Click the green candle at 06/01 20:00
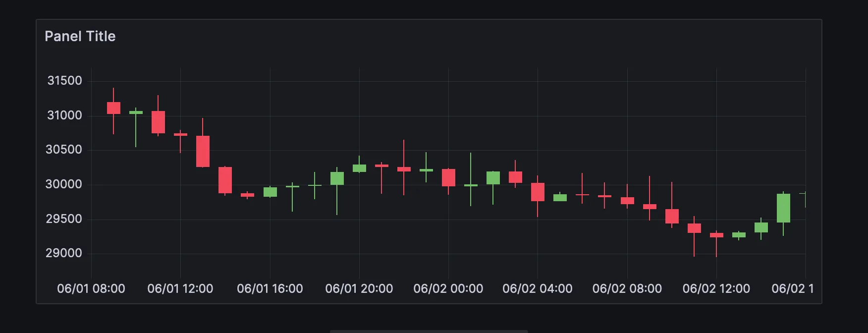Image resolution: width=868 pixels, height=333 pixels. pos(359,168)
